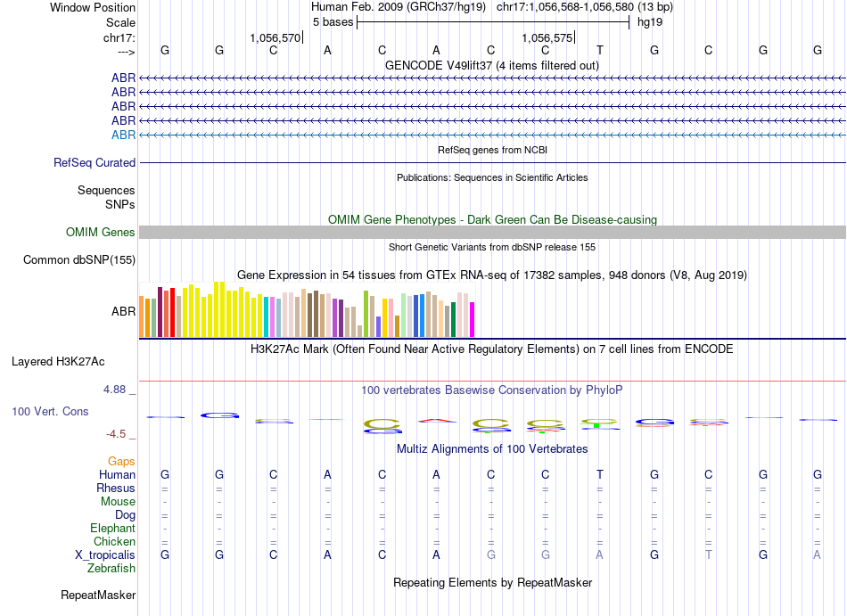Click the T base in the chr17 ruler sequence row
This screenshot has width=847, height=616.
tap(600, 50)
